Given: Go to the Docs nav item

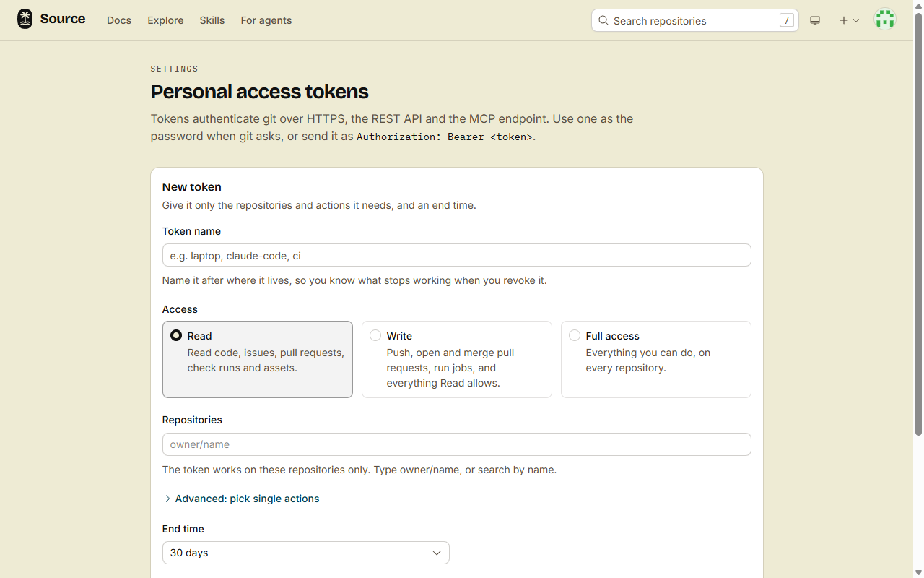Looking at the screenshot, I should (x=119, y=20).
